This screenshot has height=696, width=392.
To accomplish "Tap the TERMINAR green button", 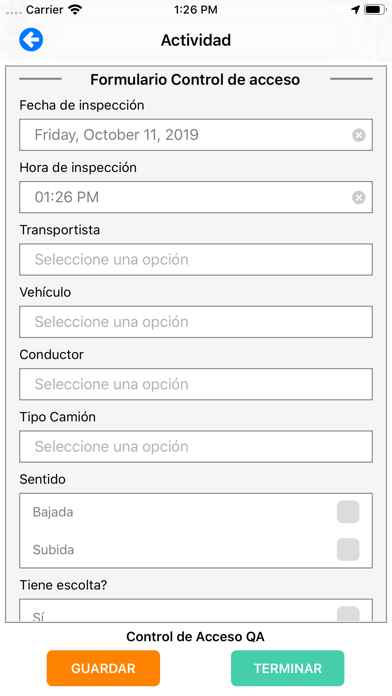I will (x=288, y=668).
